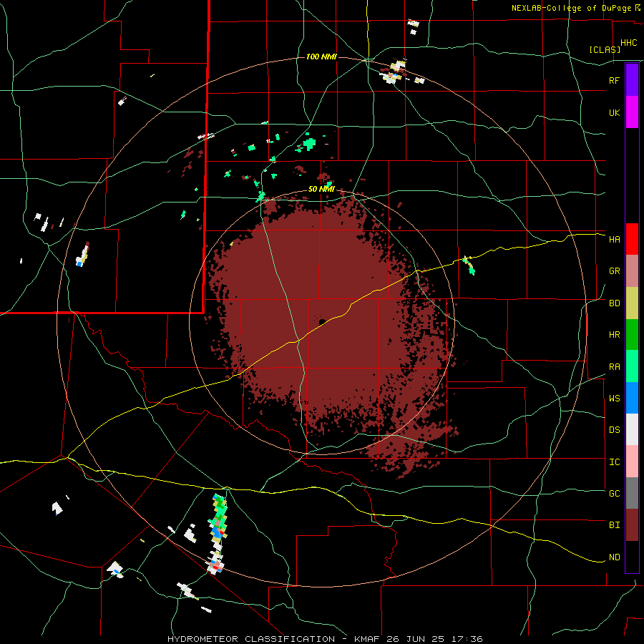
Task: Click the BI brown legend swatch
Action: pos(632,525)
